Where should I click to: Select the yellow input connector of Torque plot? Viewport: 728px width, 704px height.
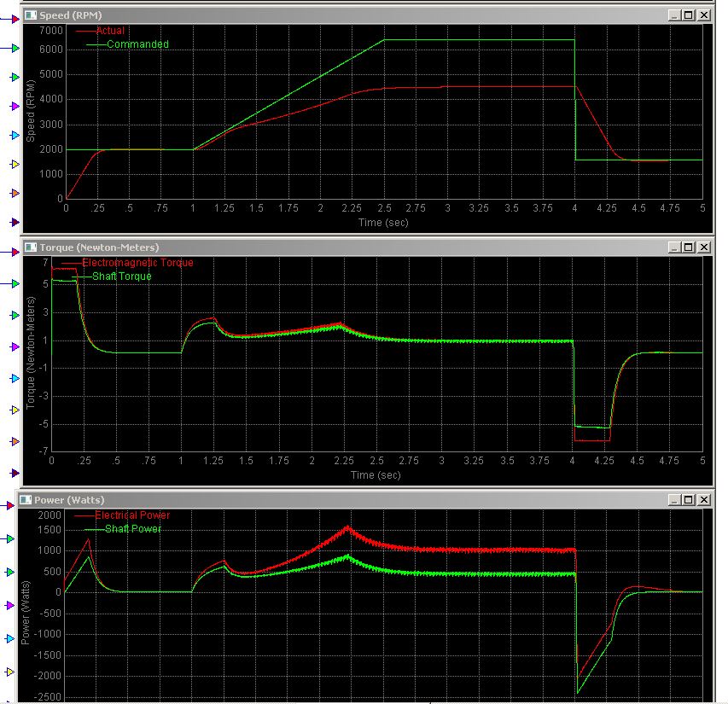(15, 410)
